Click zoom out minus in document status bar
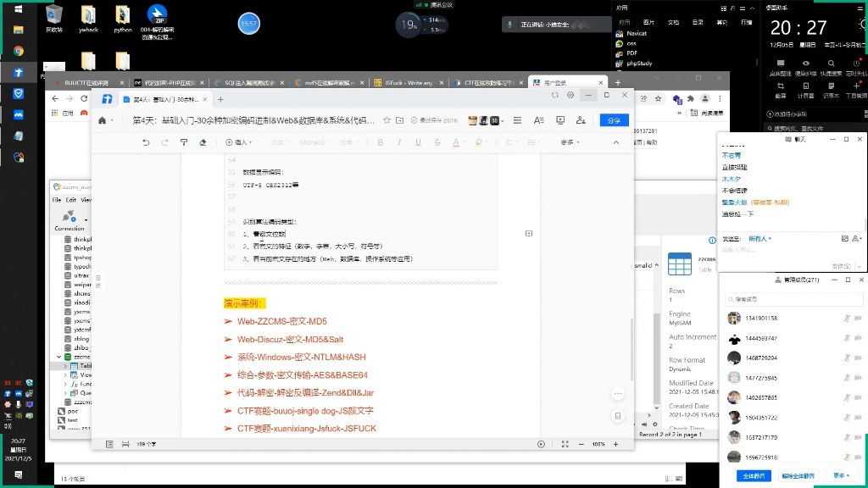The image size is (868, 488). click(x=581, y=444)
